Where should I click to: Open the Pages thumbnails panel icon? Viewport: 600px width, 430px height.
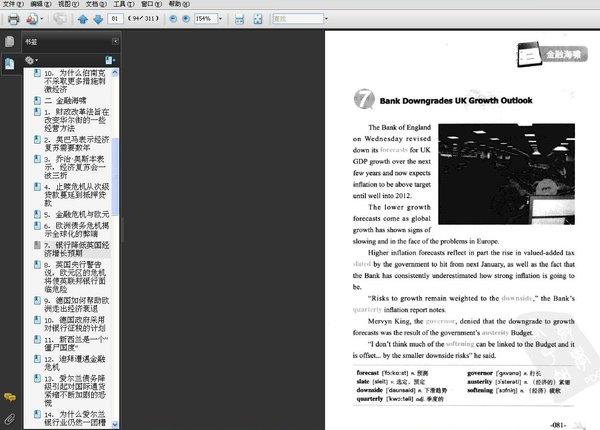pyautogui.click(x=10, y=41)
